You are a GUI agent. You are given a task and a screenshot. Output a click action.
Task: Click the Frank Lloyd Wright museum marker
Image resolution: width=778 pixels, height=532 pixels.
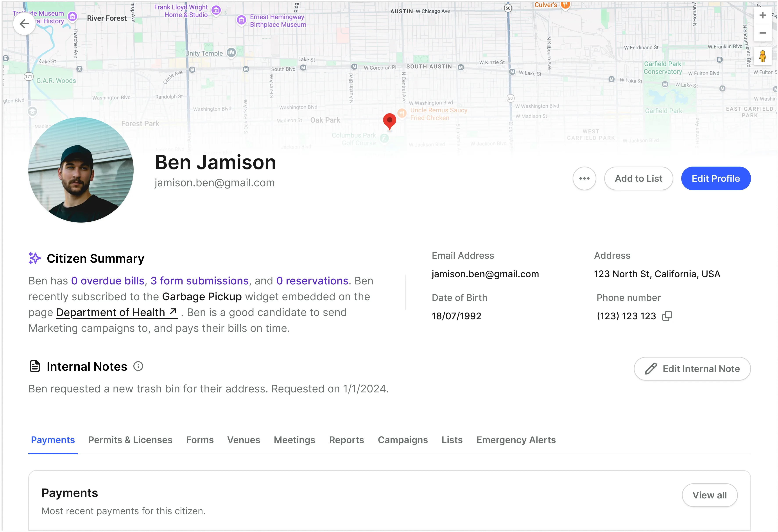(216, 10)
